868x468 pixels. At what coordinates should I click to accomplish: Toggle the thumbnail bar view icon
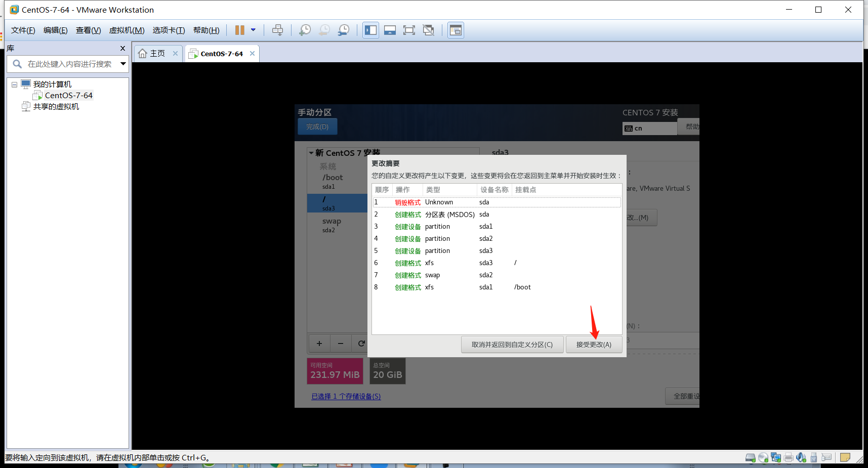(390, 30)
